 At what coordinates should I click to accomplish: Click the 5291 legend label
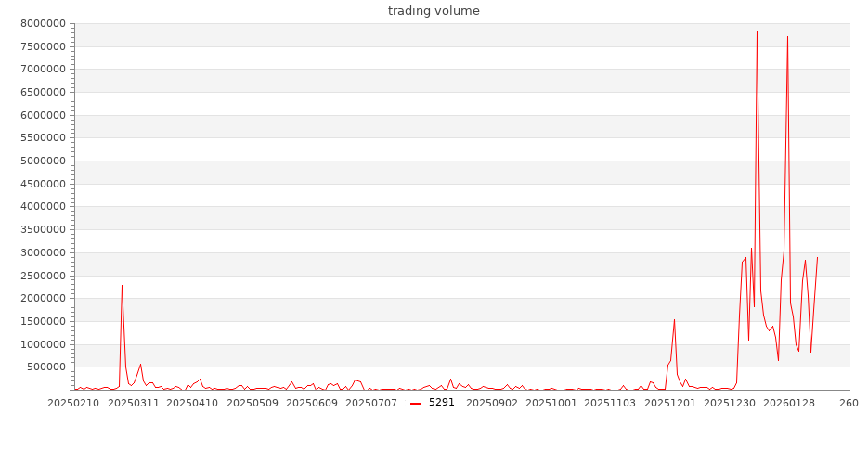[442, 403]
